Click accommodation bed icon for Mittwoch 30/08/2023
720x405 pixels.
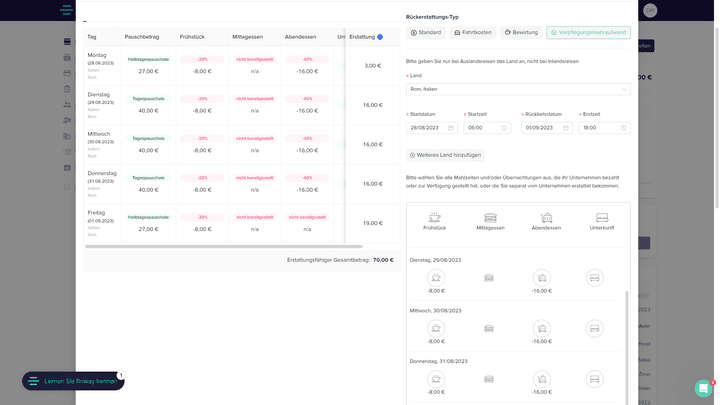coord(594,328)
